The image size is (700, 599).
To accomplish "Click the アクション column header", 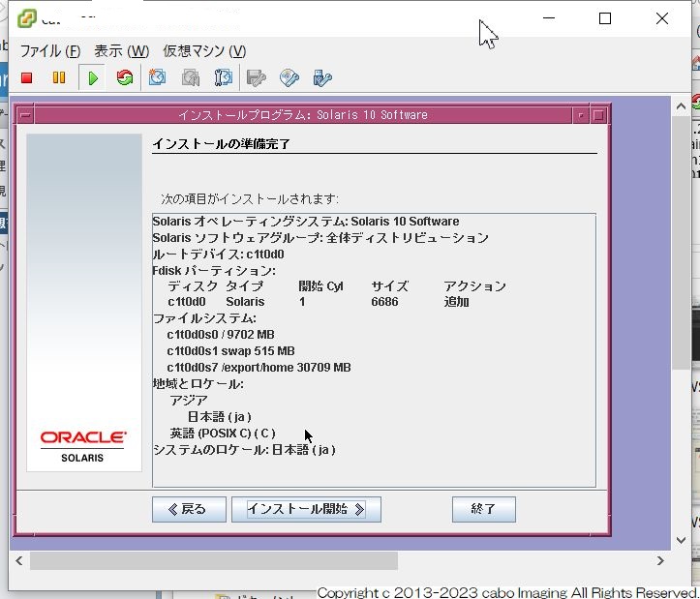I will click(474, 286).
